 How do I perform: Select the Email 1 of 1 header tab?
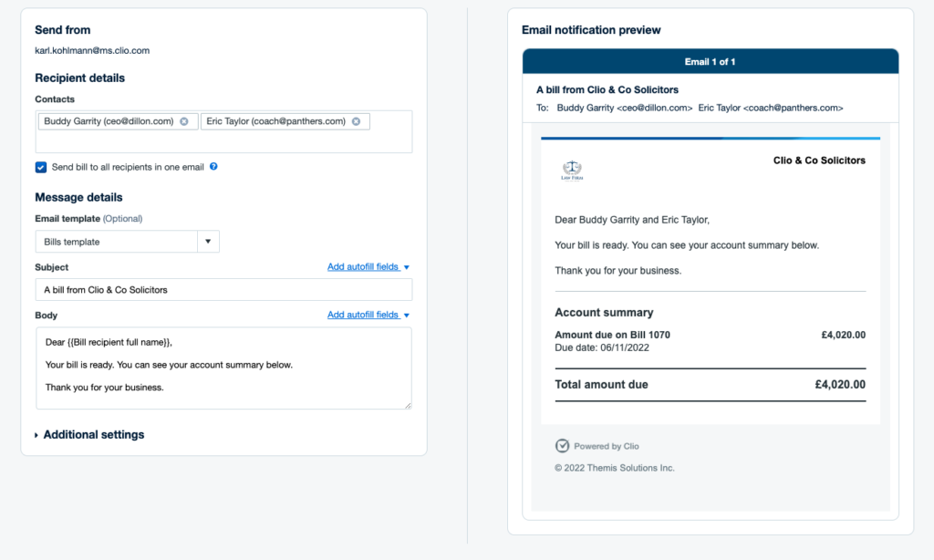(710, 62)
